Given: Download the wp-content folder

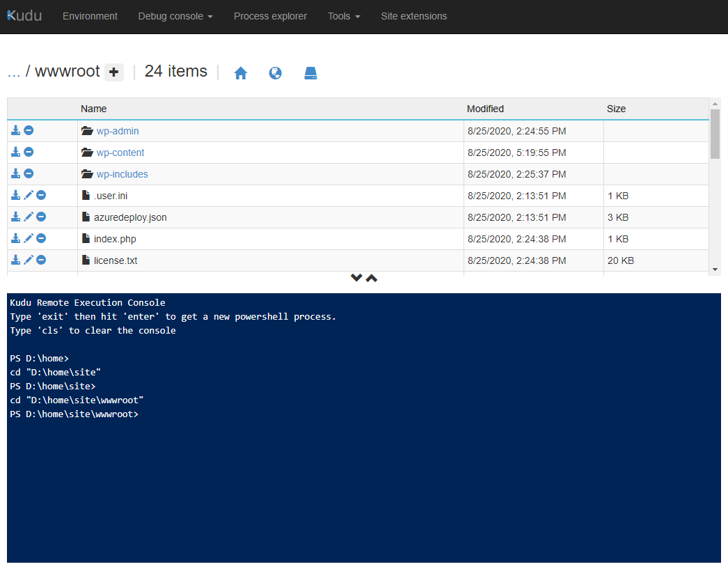Looking at the screenshot, I should tap(16, 152).
